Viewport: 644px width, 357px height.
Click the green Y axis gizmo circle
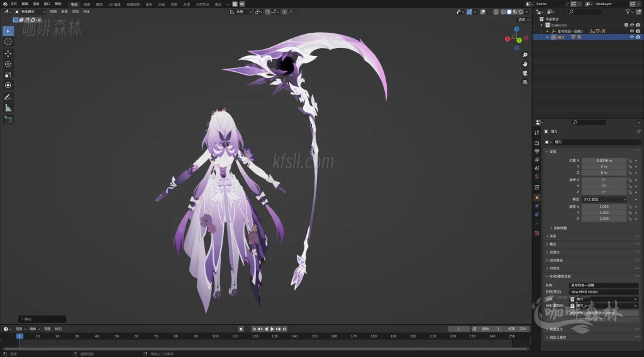(x=519, y=40)
